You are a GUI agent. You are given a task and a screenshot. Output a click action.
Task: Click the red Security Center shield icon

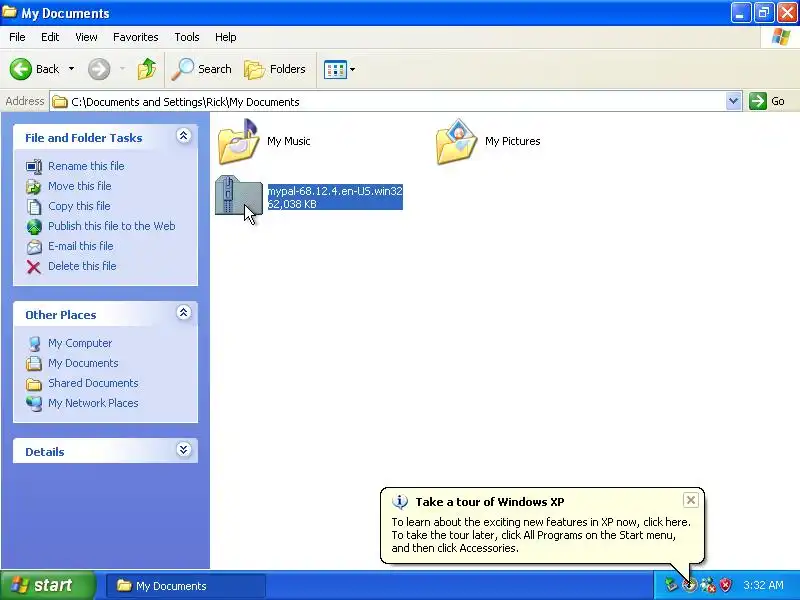point(726,585)
